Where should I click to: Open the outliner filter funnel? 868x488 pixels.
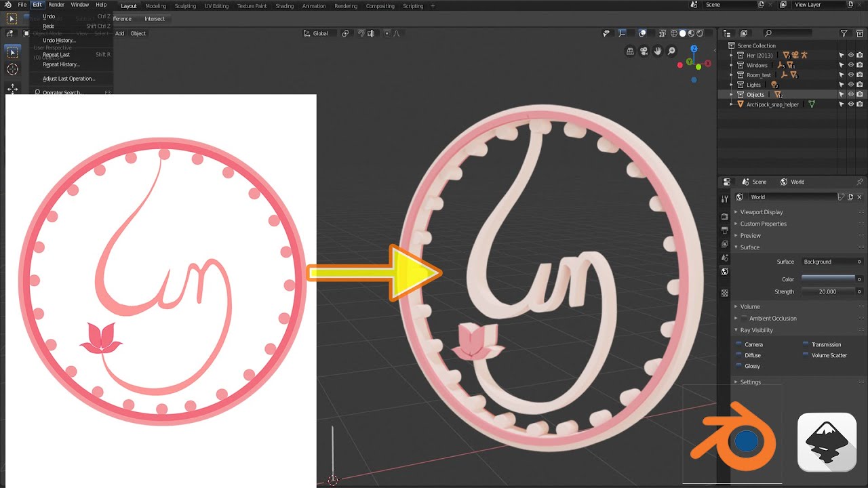(x=844, y=33)
